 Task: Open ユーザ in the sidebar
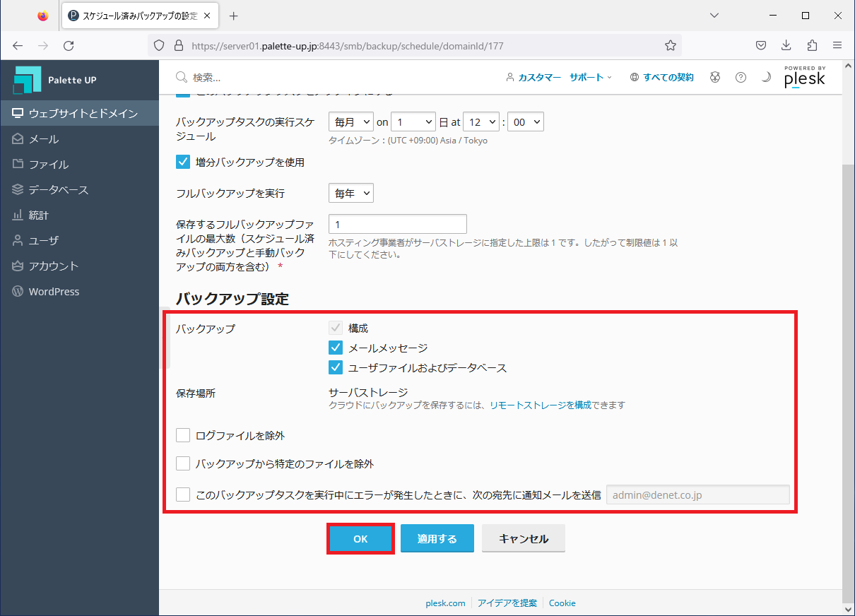[79, 241]
